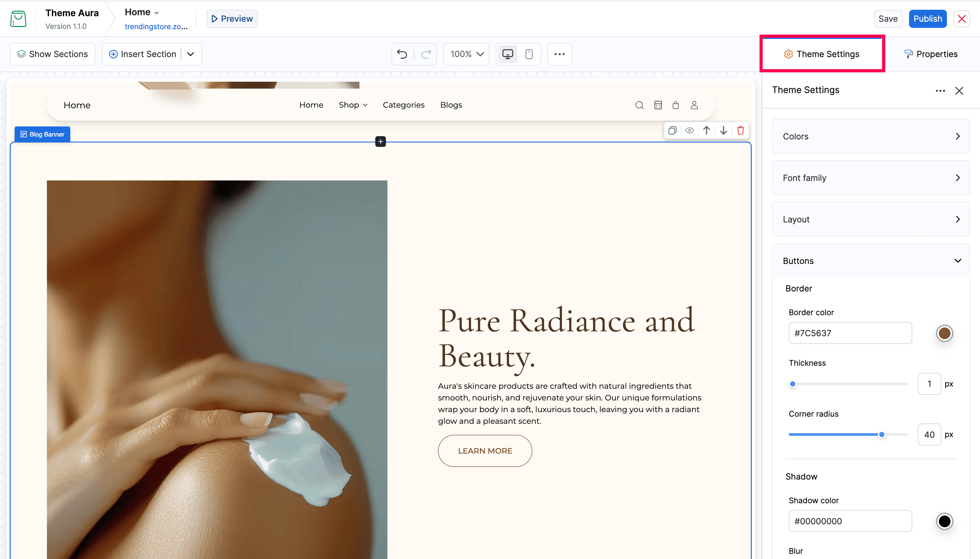Switch to the Properties tab
This screenshot has height=559, width=980.
[x=931, y=54]
